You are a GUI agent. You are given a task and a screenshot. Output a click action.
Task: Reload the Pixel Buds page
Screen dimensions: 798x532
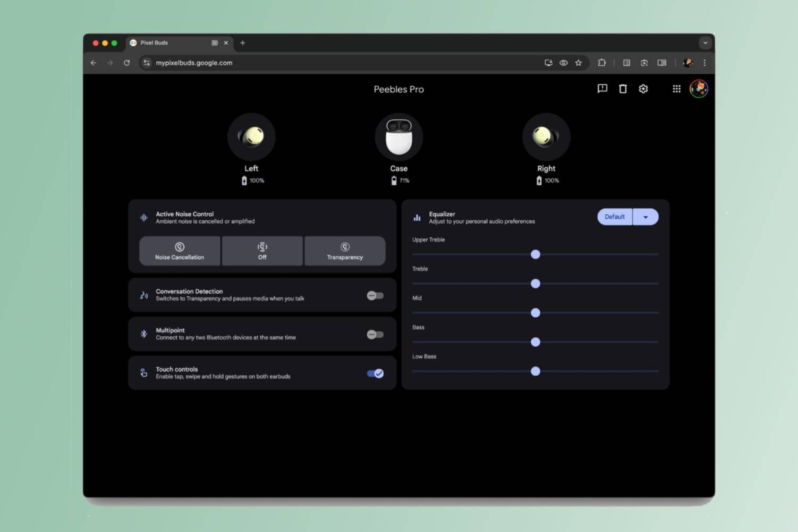coord(127,63)
